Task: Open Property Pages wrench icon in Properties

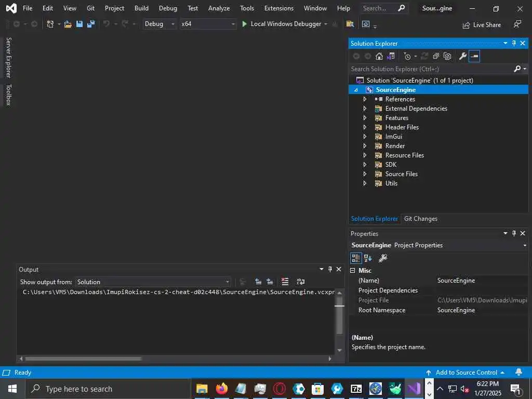Action: pos(383,258)
